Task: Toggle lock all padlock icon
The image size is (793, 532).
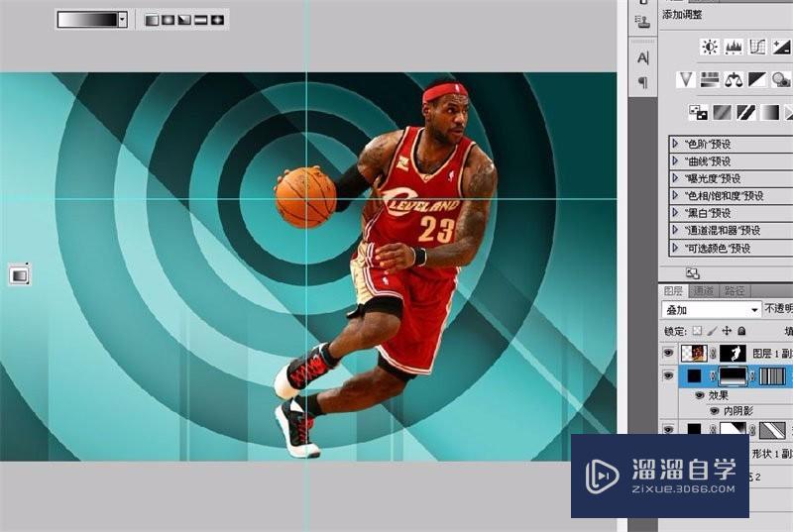Action: pos(741,331)
